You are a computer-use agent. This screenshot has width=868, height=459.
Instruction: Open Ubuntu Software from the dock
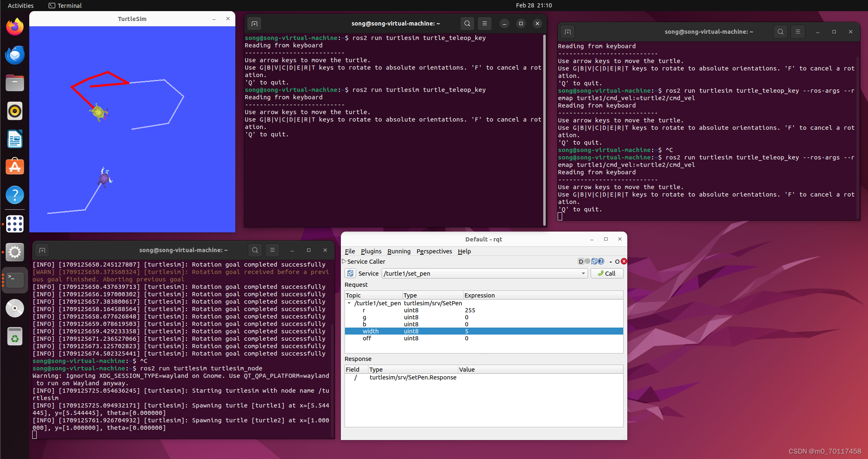pos(15,166)
